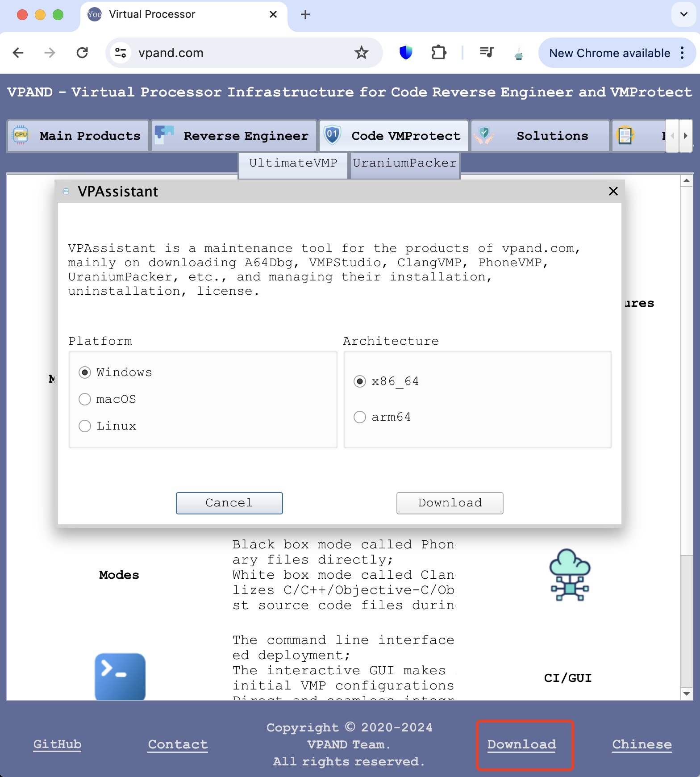Click the scrollbar down arrow
700x777 pixels.
tap(687, 694)
